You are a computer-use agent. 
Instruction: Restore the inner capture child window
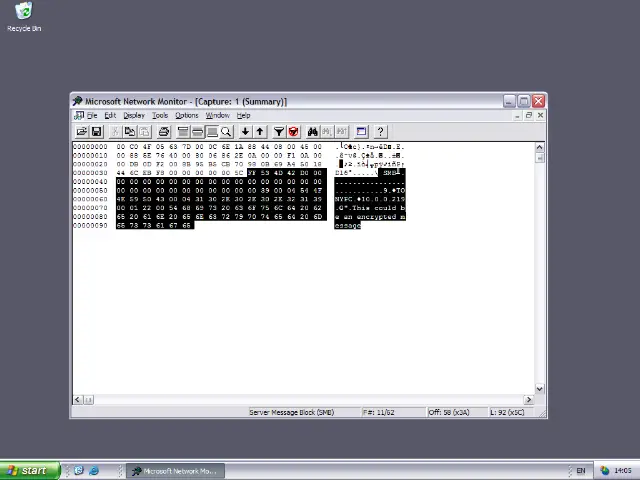(x=529, y=116)
